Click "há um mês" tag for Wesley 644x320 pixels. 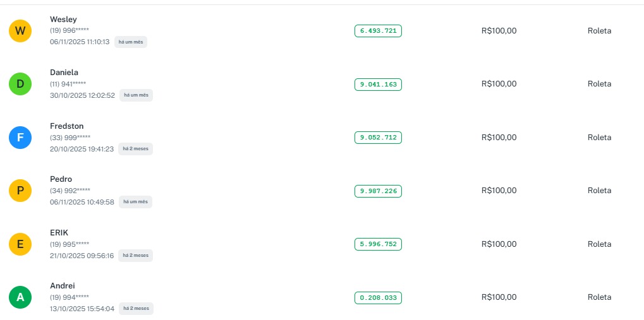[x=131, y=42]
